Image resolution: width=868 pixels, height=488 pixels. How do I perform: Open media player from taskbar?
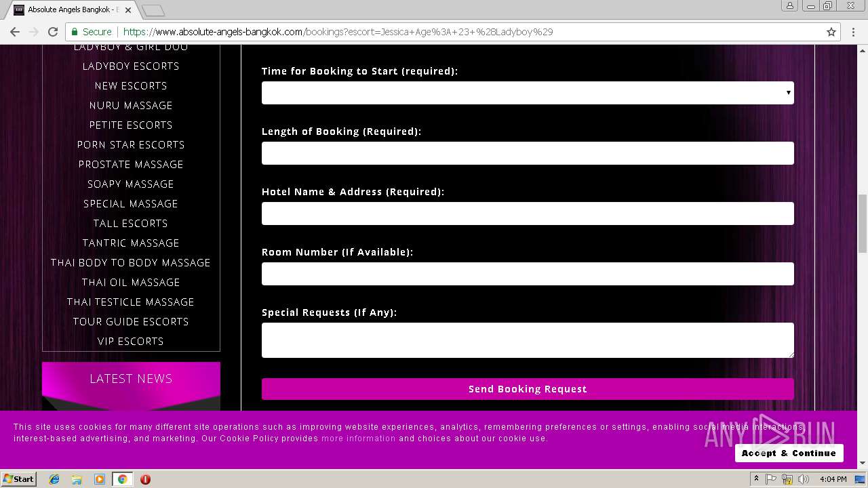click(x=100, y=479)
